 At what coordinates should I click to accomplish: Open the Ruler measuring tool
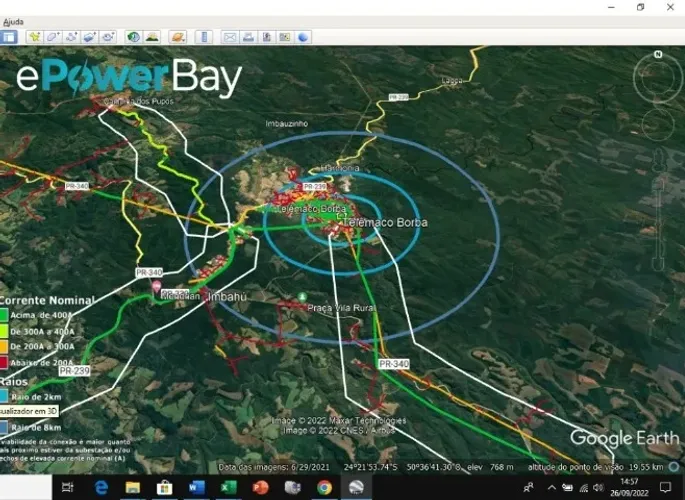[x=204, y=37]
